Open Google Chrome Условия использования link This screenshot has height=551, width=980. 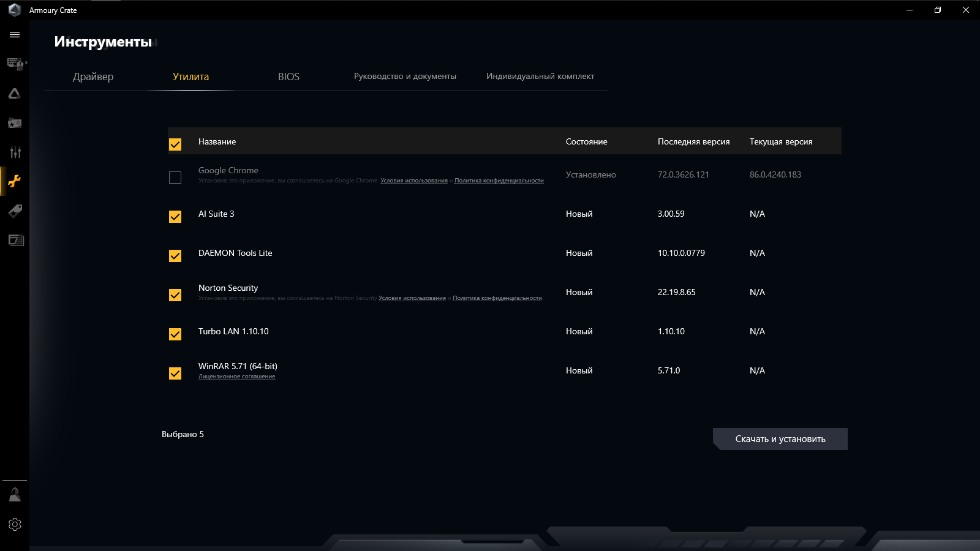tap(414, 181)
